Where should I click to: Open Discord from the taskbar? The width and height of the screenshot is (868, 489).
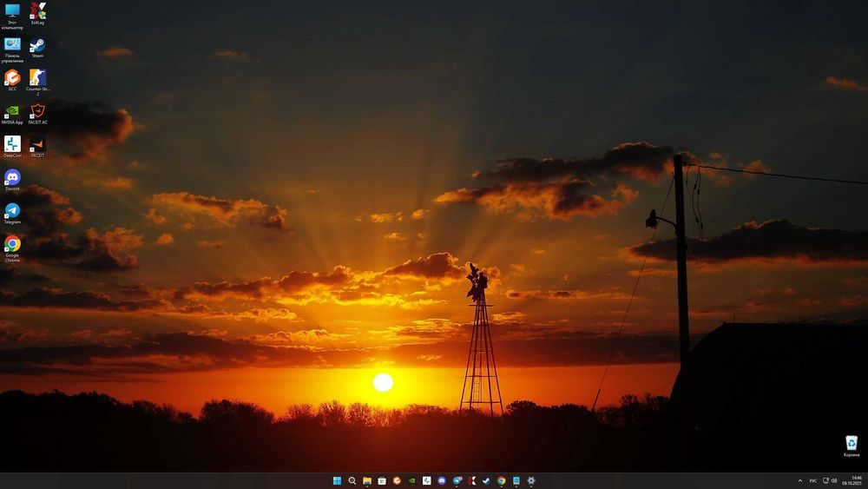[442, 480]
